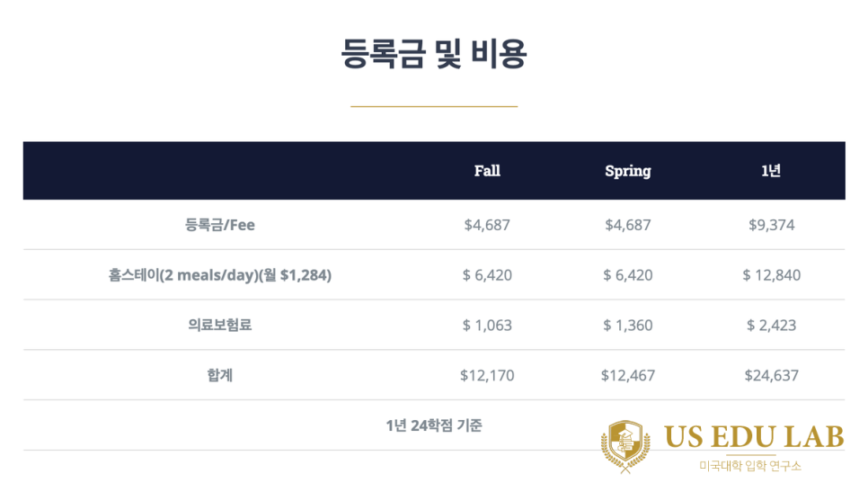
Task: Click the US EDU LAB shield logo icon
Action: (x=625, y=446)
